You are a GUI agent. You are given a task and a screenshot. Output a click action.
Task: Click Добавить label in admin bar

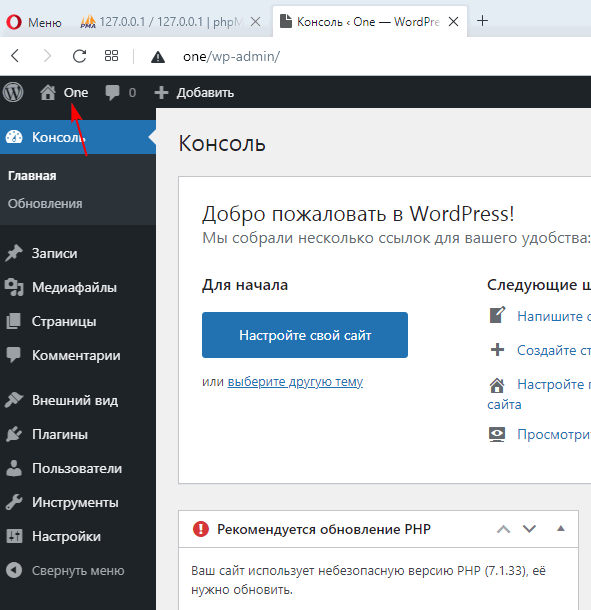pos(205,93)
